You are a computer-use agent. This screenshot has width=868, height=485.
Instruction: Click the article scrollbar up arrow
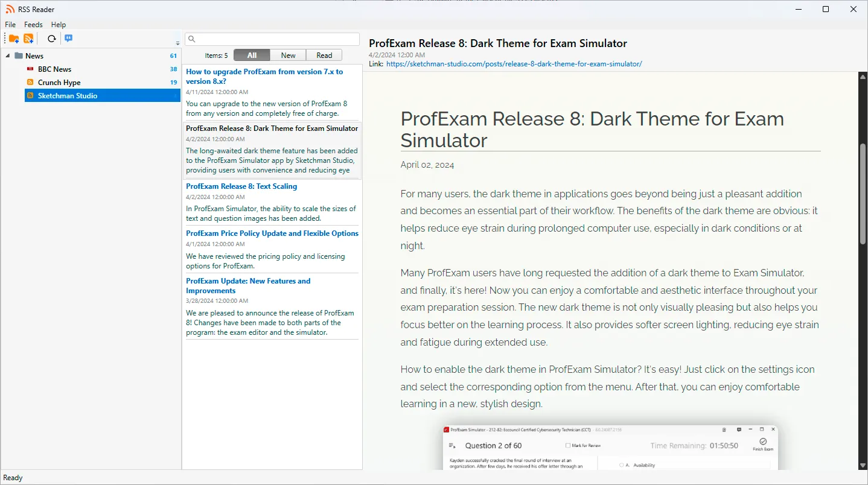click(x=863, y=77)
